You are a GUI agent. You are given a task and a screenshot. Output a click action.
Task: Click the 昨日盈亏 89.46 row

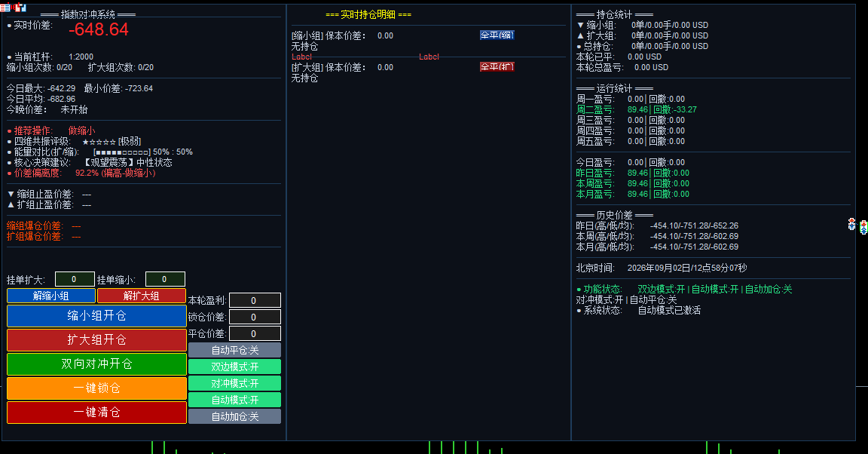point(633,173)
